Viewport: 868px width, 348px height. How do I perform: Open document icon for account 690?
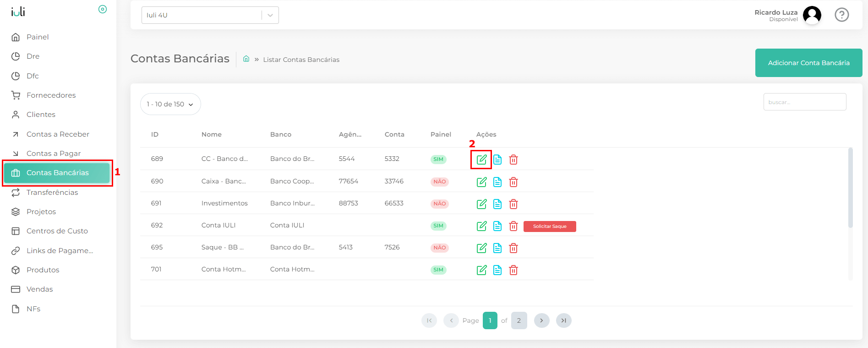pos(497,182)
